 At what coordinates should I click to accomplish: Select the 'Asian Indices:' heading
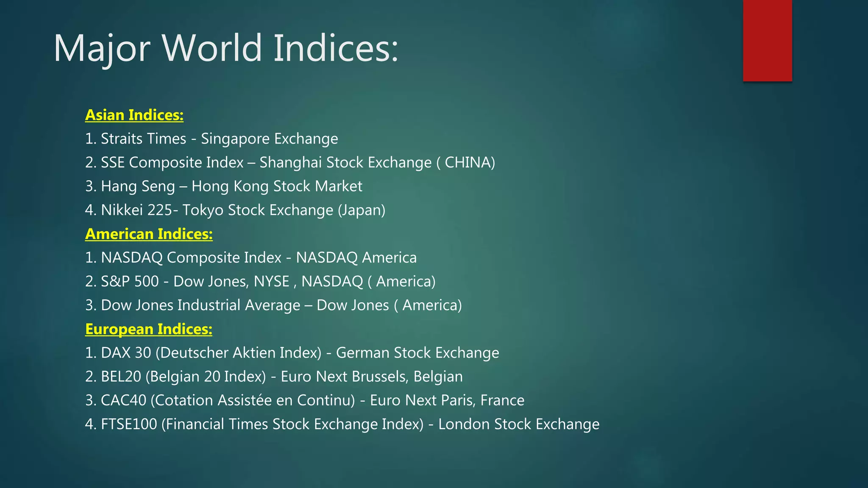pyautogui.click(x=134, y=115)
